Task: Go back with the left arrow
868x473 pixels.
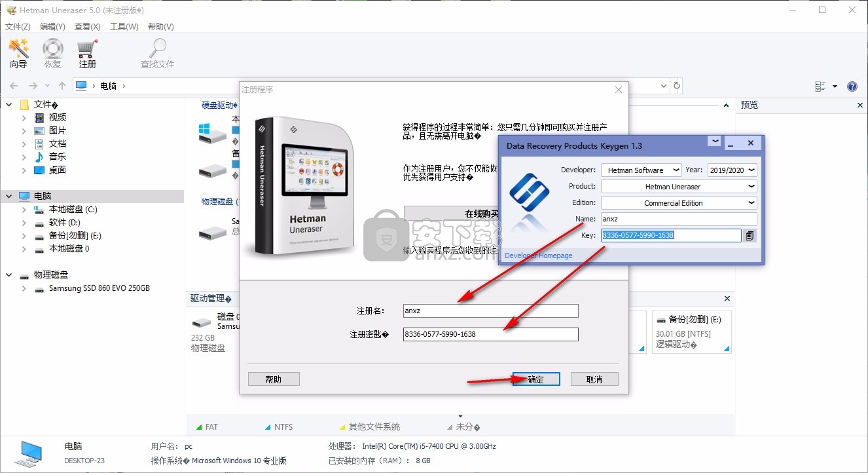Action: (14, 86)
